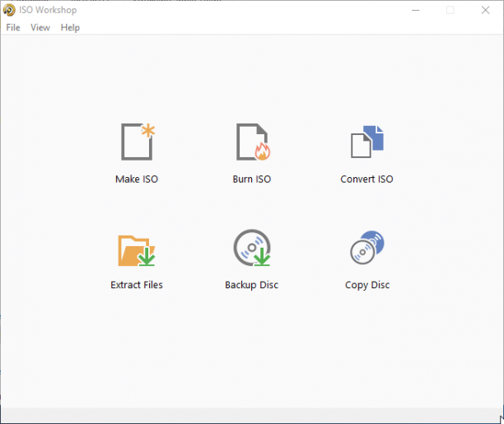Open the File menu
The image size is (504, 424).
13,28
